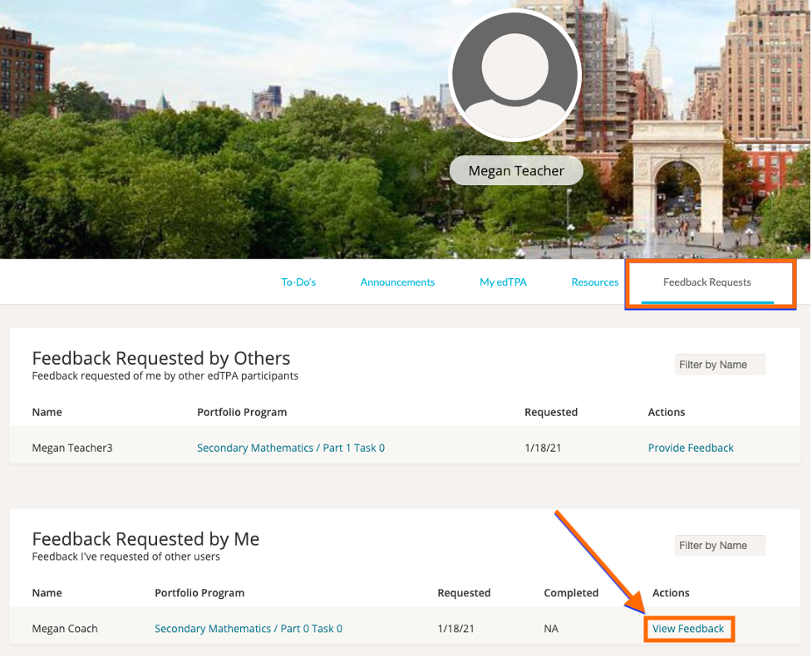The height and width of the screenshot is (657, 812).
Task: Click Filter by Name in Feedback Requested by Others
Action: tap(719, 365)
